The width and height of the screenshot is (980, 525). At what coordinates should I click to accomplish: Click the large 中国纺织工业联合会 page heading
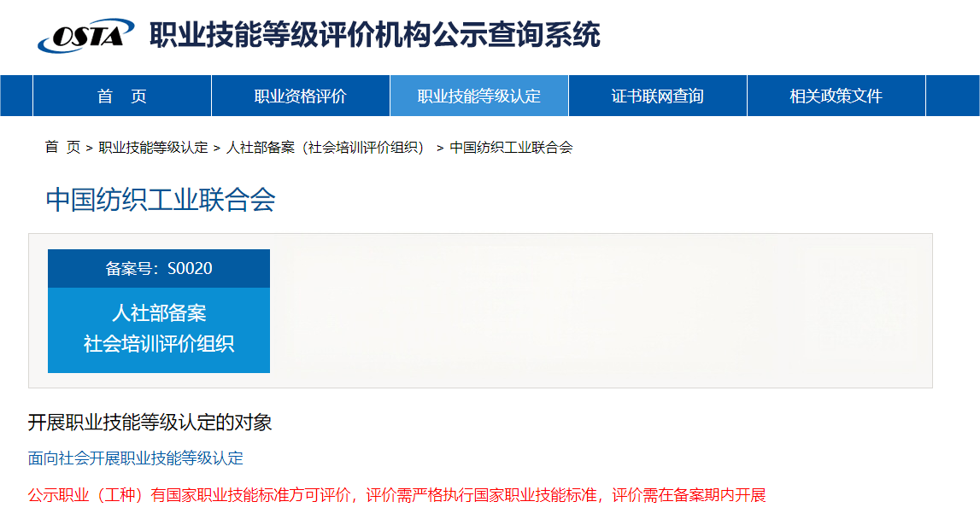click(x=160, y=200)
